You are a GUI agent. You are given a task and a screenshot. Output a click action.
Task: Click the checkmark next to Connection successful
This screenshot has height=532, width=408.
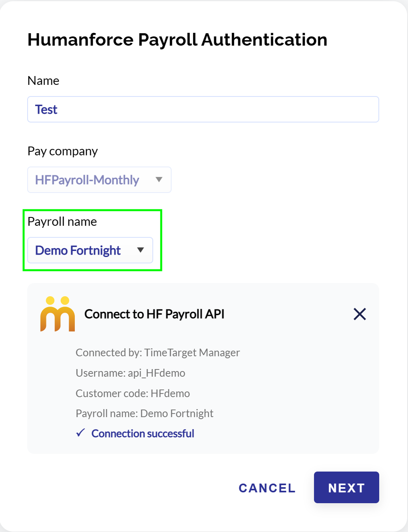[80, 433]
